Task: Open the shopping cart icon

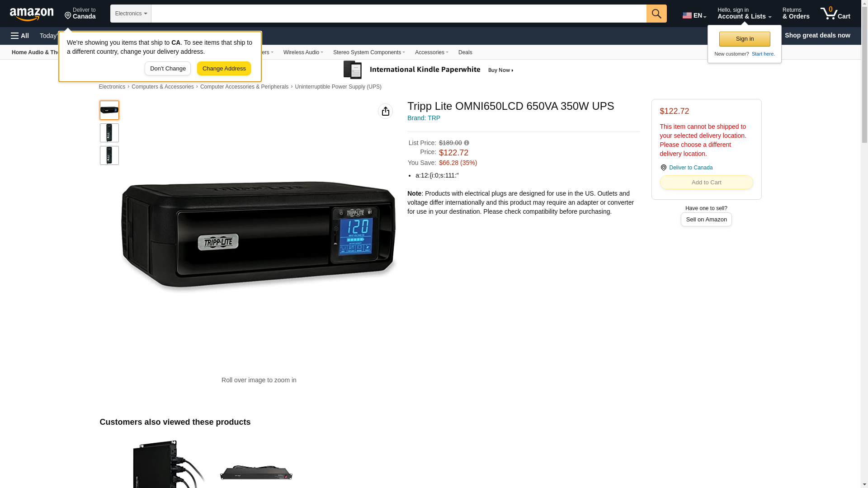Action: [835, 14]
